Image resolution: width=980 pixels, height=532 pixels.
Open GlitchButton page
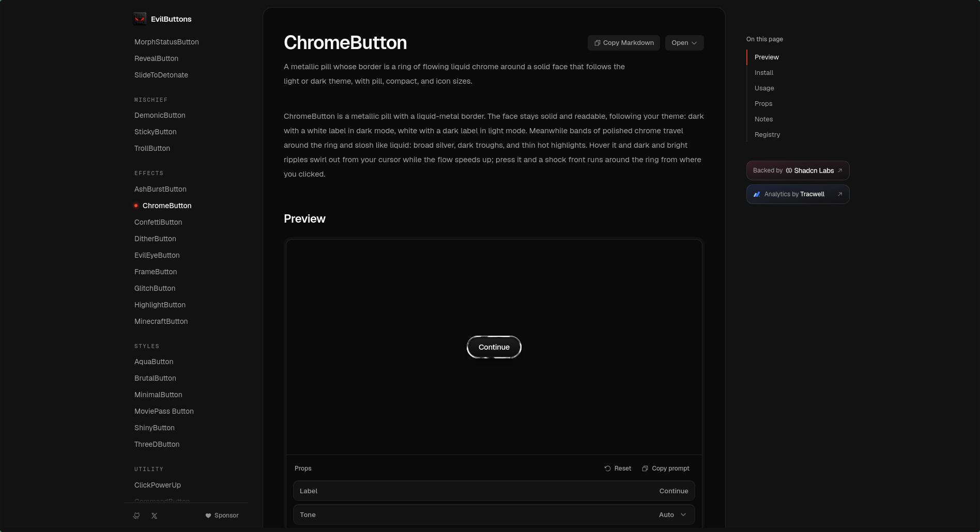click(x=155, y=288)
